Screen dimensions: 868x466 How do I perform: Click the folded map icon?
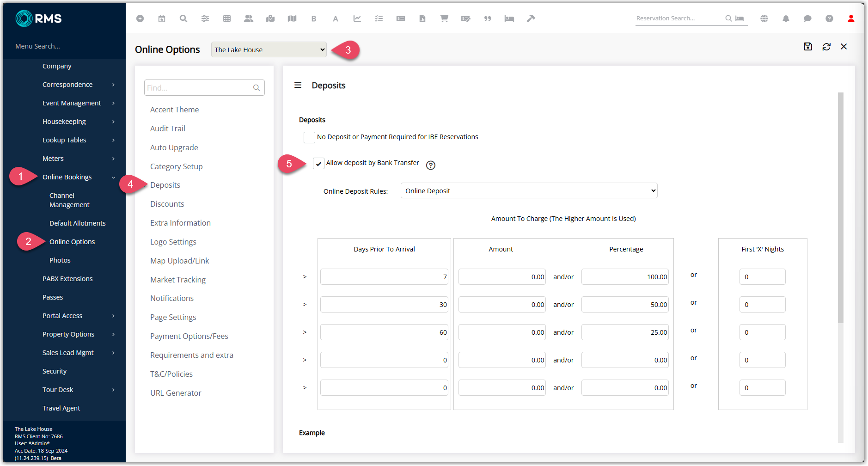292,18
